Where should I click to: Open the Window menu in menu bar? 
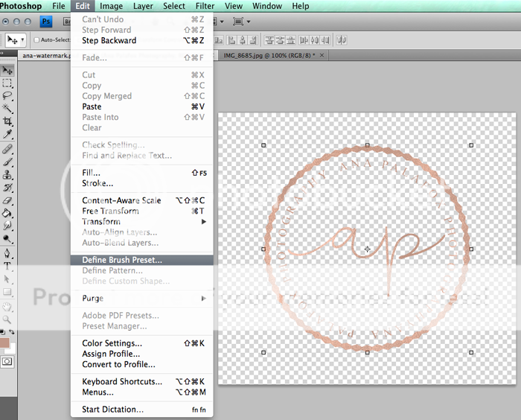click(267, 6)
